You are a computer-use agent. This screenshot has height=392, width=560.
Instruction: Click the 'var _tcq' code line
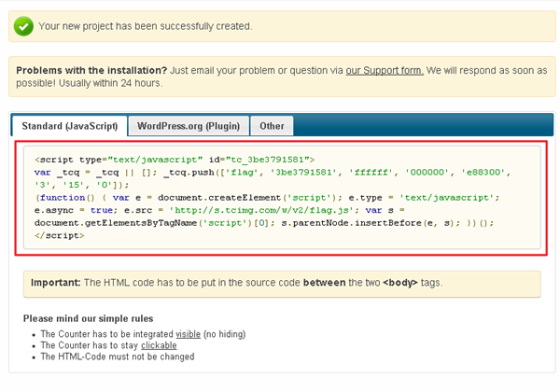(273, 173)
